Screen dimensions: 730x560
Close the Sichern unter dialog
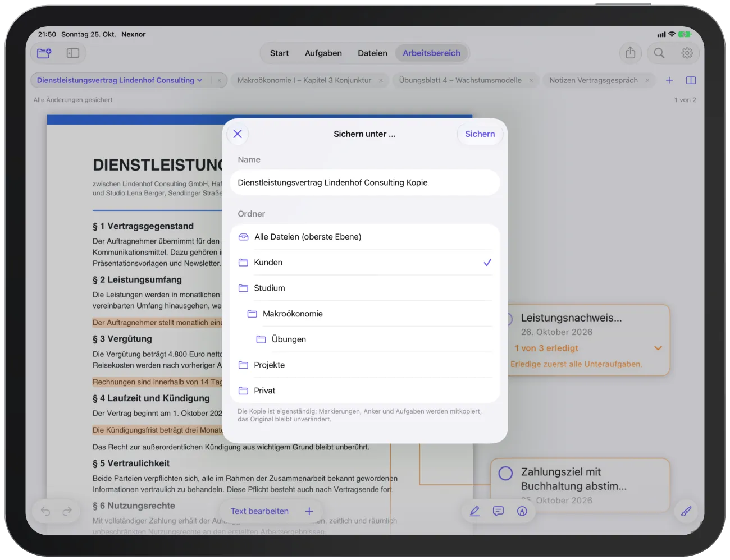point(238,134)
